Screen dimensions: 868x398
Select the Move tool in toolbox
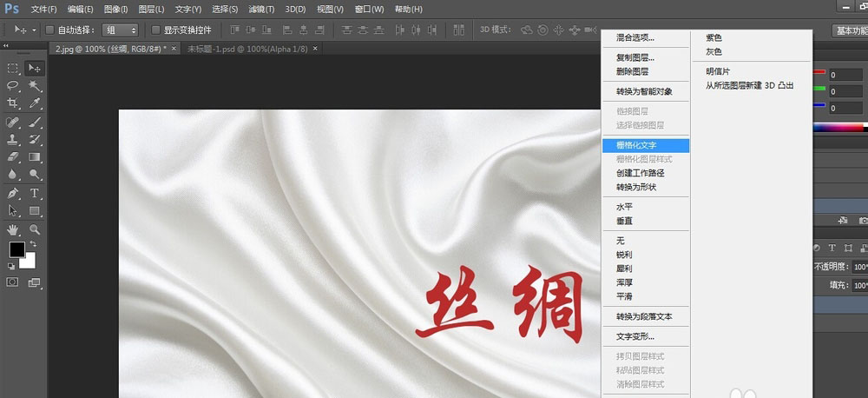point(35,68)
